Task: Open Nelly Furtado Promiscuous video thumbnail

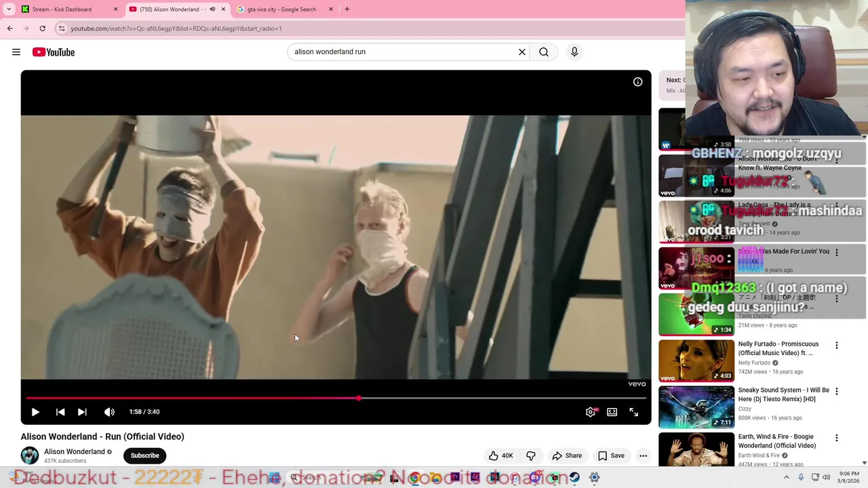Action: (x=696, y=361)
